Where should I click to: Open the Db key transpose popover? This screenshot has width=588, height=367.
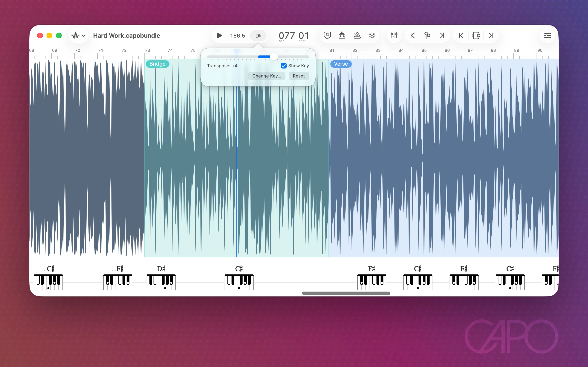click(x=258, y=35)
